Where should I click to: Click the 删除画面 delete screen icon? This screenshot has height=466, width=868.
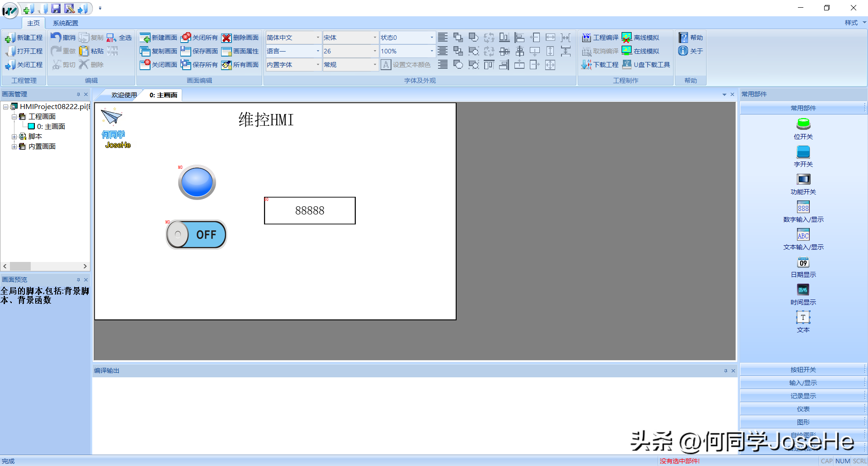[x=226, y=38]
